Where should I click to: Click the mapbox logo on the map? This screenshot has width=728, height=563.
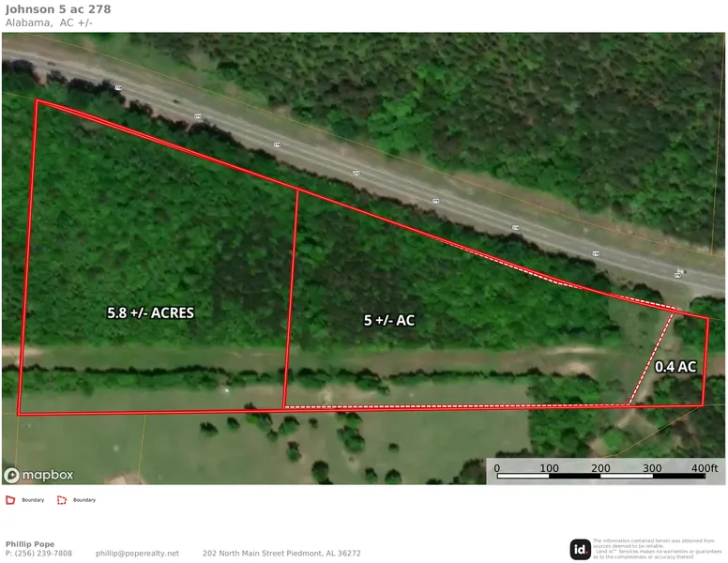pyautogui.click(x=39, y=475)
